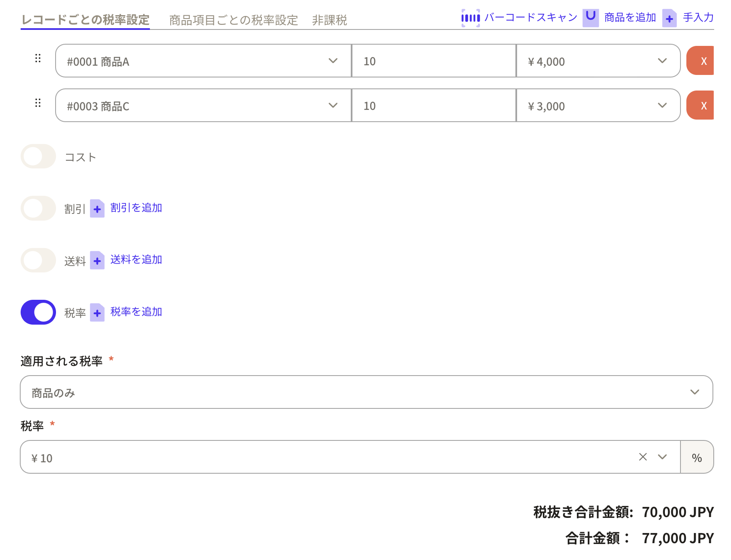Clear the tax rate value with X
Screen dimensions: 731x560
[x=643, y=457]
